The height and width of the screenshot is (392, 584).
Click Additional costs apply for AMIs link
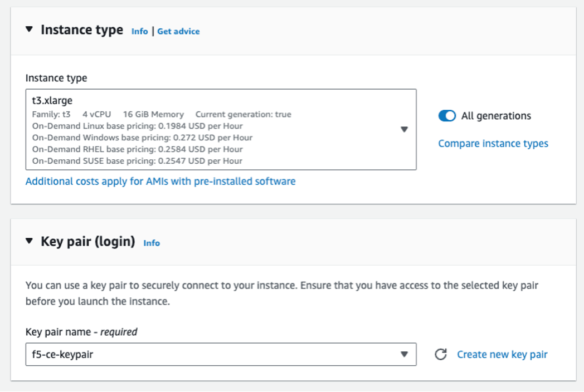[x=160, y=182]
